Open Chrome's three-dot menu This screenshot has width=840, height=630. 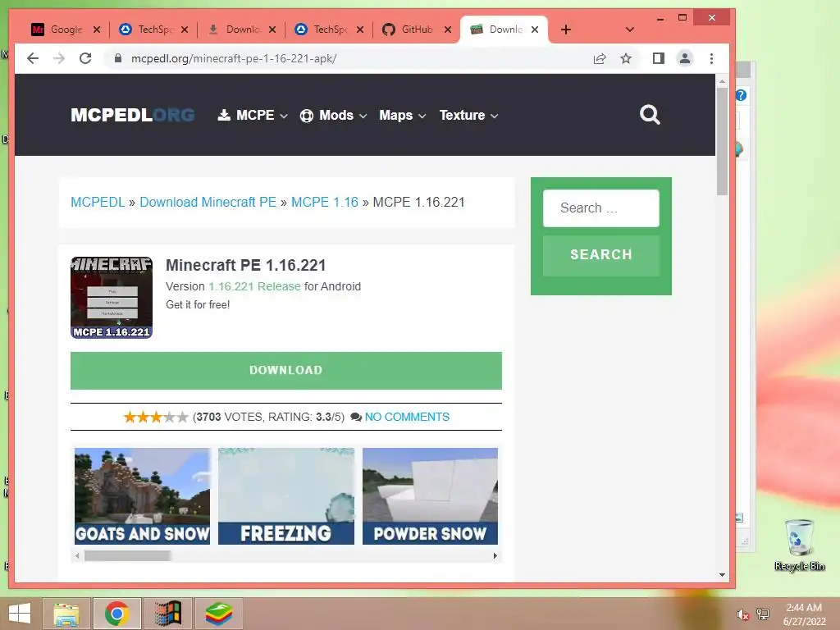[x=711, y=58]
